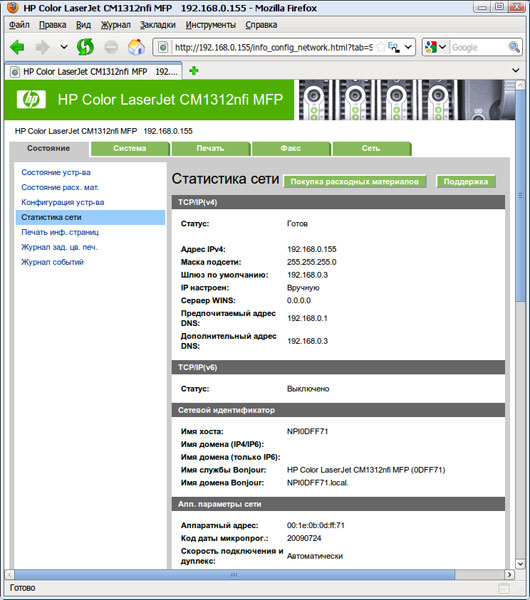
Task: Open the list-all-tabs dropdown arrow
Action: coord(515,70)
